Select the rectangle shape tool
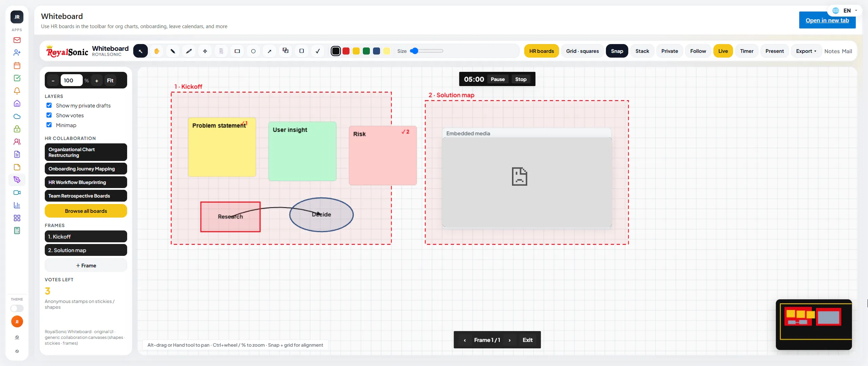This screenshot has width=868, height=366. click(x=237, y=51)
